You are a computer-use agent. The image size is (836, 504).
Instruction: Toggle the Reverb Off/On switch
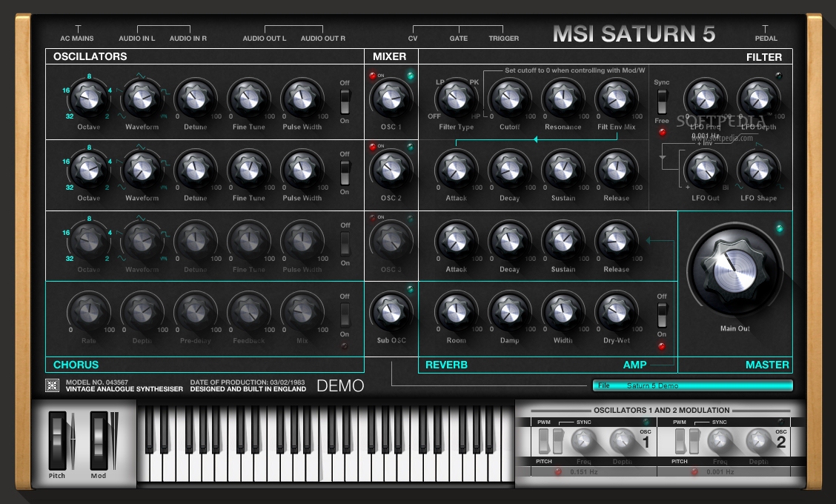(x=662, y=315)
